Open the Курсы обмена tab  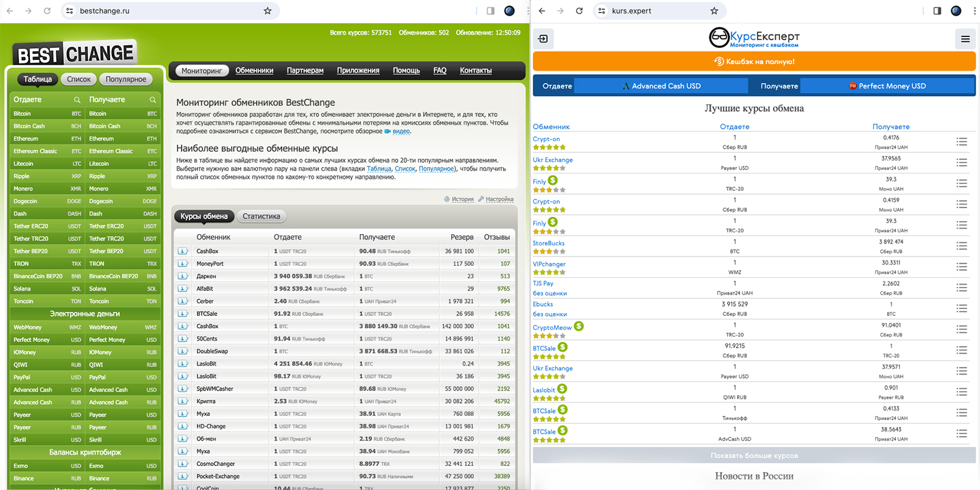tap(204, 216)
